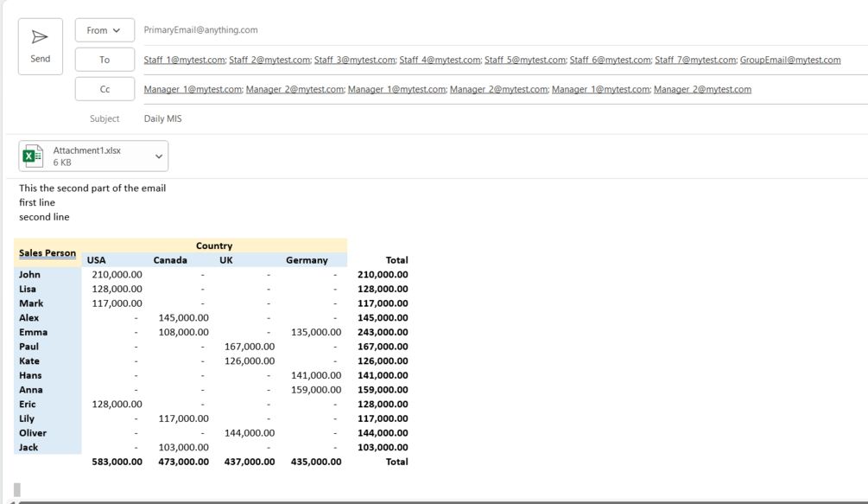This screenshot has height=504, width=868.
Task: Click the UK column header
Action: point(226,260)
